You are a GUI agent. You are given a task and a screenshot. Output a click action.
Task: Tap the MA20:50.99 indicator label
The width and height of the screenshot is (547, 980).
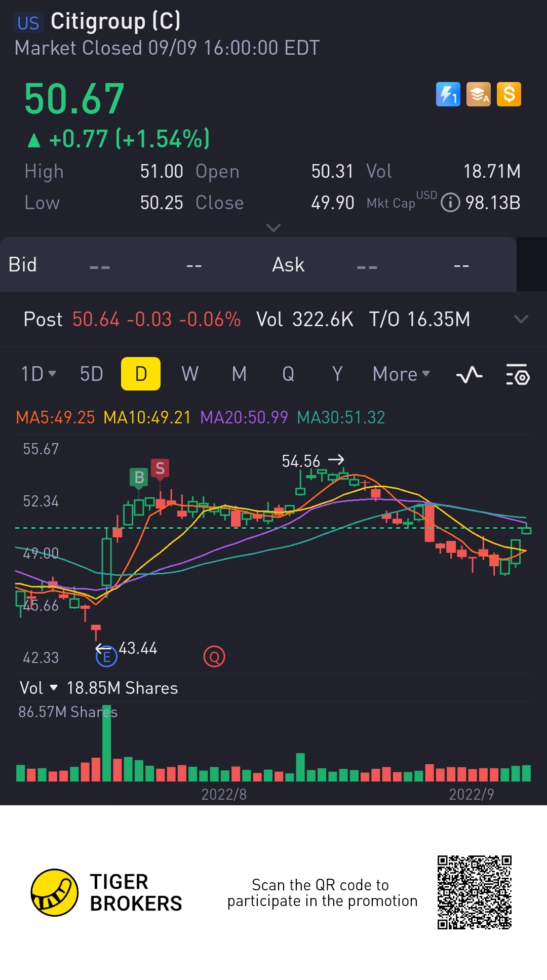(x=244, y=417)
